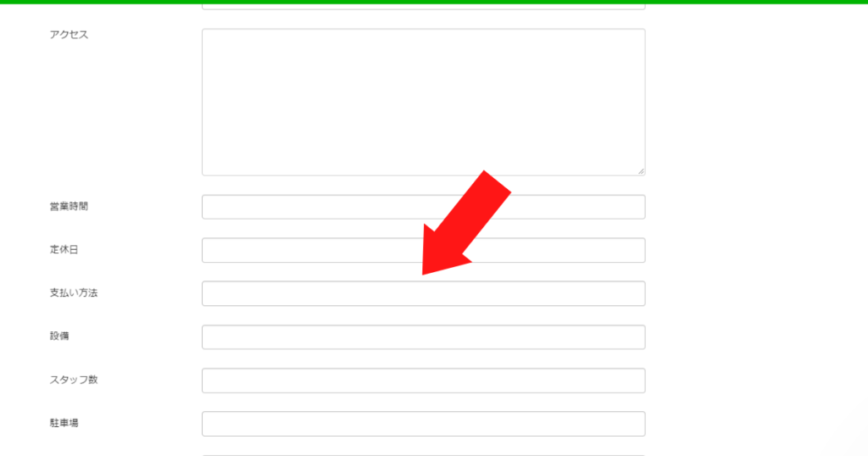Viewport: 868px width, 456px height.
Task: Click the cut-off field below 駐車場
Action: click(x=424, y=455)
